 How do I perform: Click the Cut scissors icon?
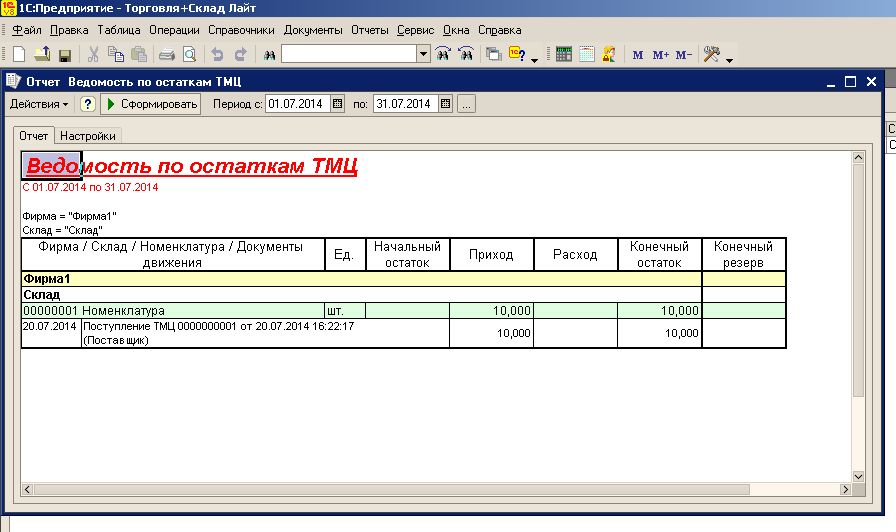point(93,54)
